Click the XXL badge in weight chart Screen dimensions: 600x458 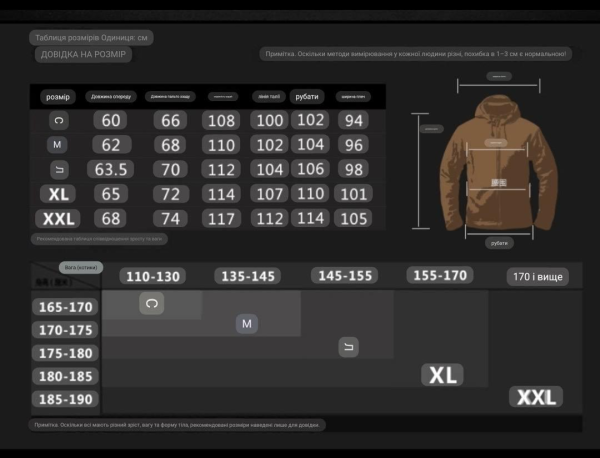(x=536, y=397)
